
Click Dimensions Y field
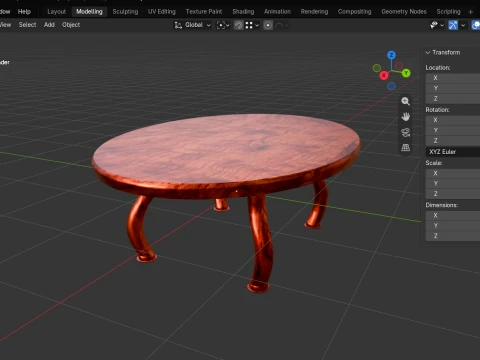point(453,226)
